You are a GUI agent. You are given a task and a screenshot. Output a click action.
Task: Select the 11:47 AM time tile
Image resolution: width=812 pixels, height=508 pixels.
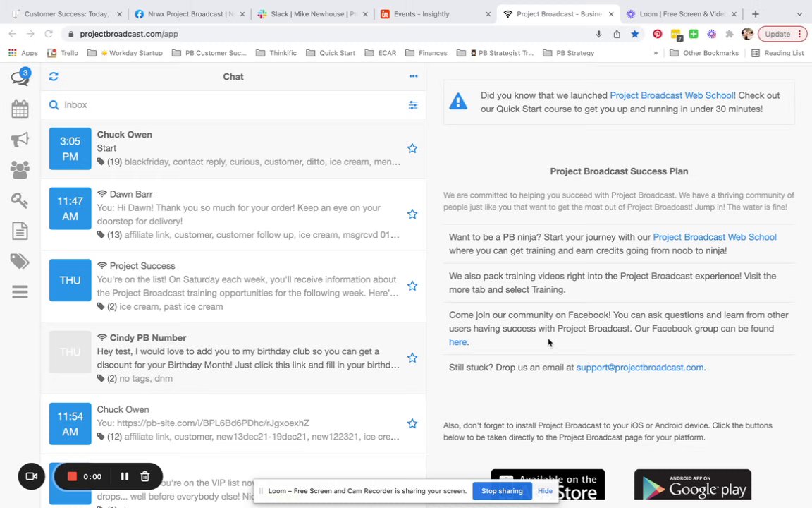(70, 208)
